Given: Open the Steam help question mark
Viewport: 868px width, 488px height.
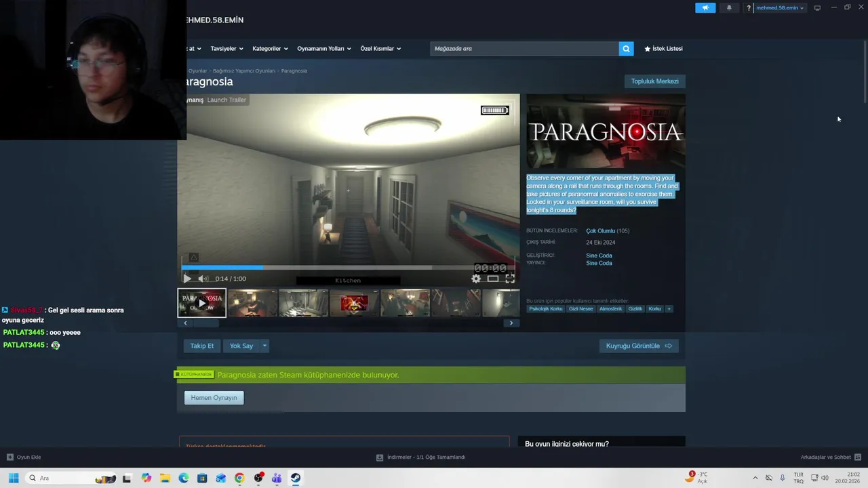Looking at the screenshot, I should [x=749, y=8].
